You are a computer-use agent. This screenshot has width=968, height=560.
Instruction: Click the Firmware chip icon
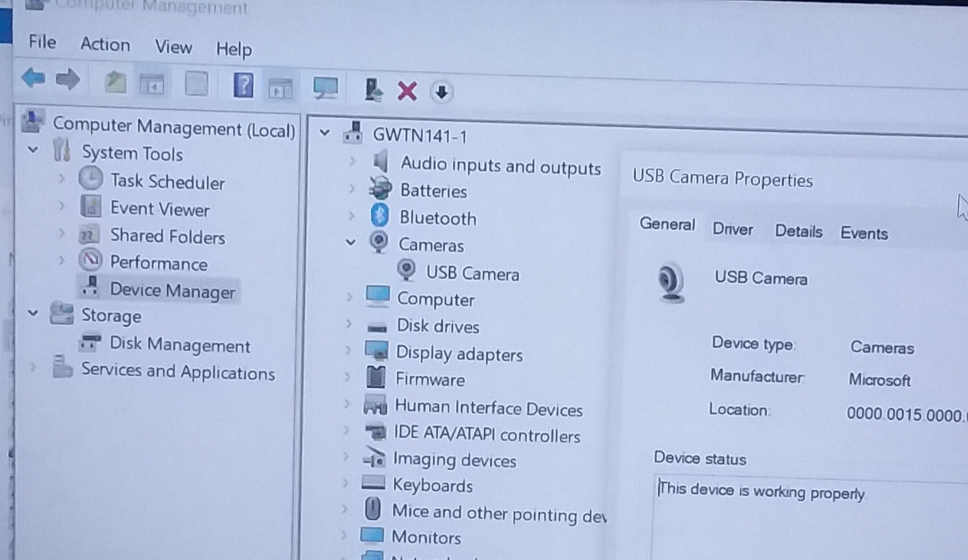coord(376,377)
